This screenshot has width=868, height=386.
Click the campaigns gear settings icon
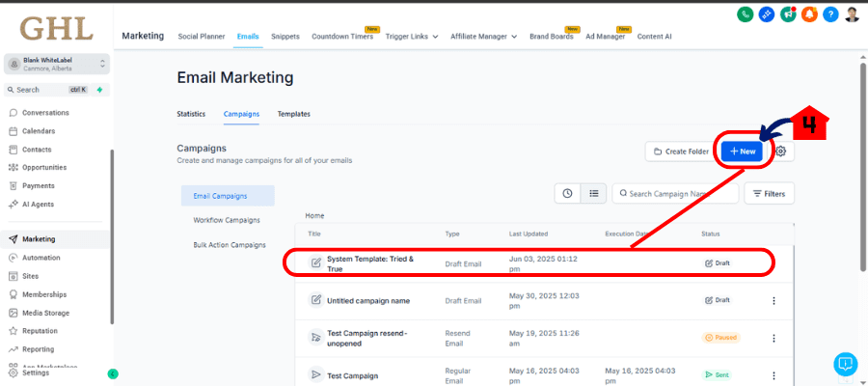(x=780, y=152)
